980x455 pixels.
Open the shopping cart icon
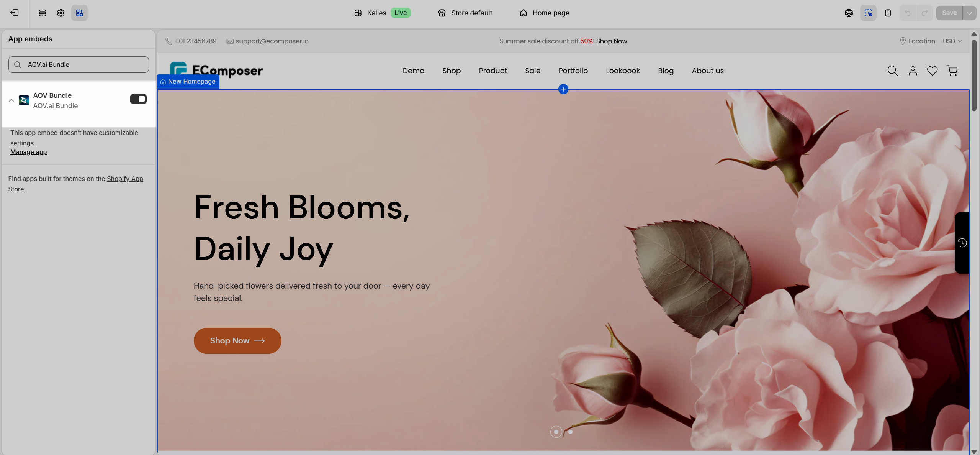pyautogui.click(x=952, y=71)
